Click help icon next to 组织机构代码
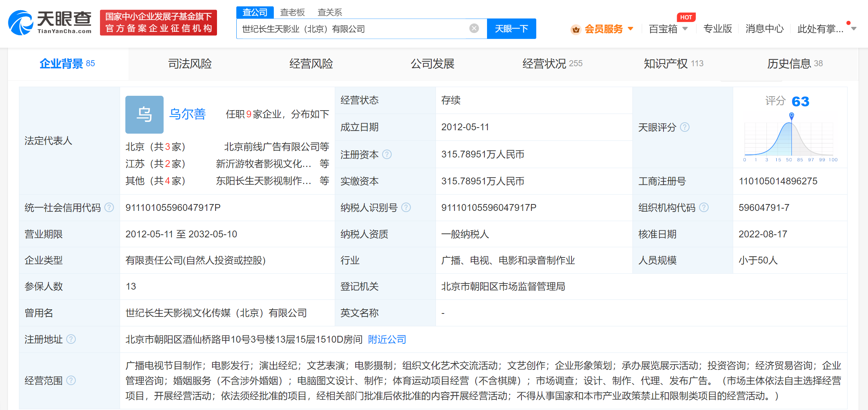The width and height of the screenshot is (868, 410). pos(704,207)
